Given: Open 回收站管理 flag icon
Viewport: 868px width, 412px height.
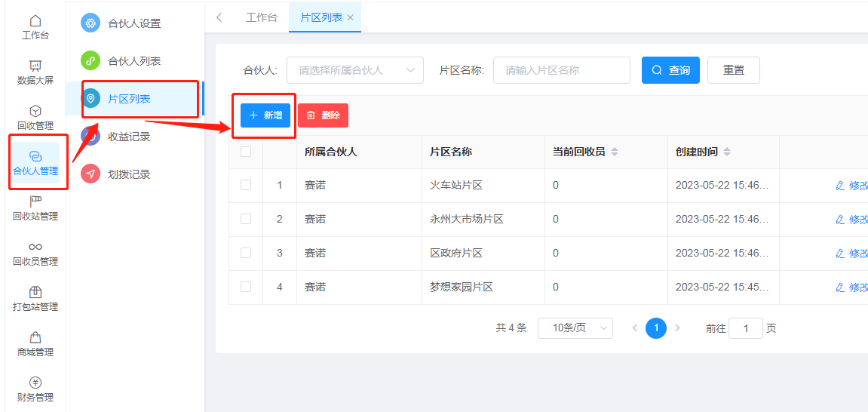Looking at the screenshot, I should click(35, 201).
